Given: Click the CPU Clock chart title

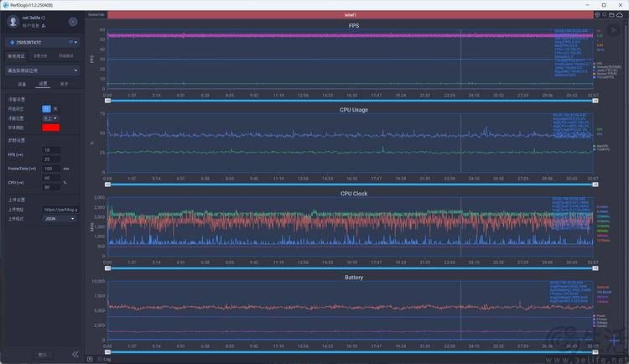Looking at the screenshot, I should [354, 194].
